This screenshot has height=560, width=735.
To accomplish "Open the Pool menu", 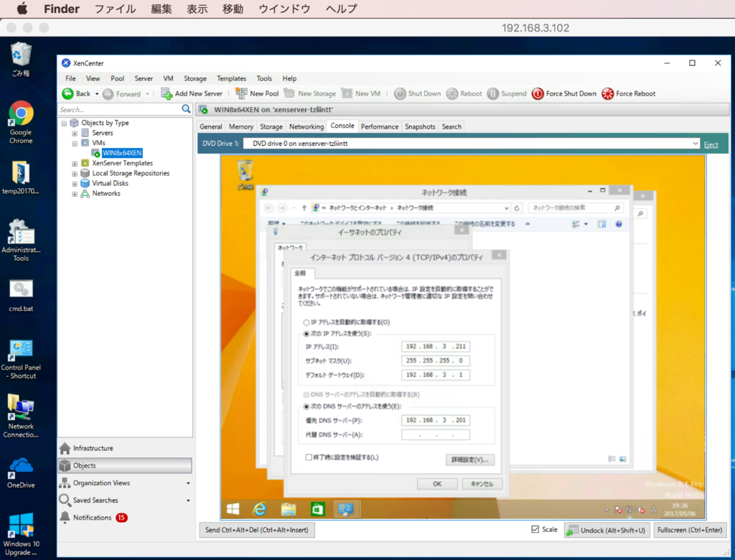I will pos(117,78).
